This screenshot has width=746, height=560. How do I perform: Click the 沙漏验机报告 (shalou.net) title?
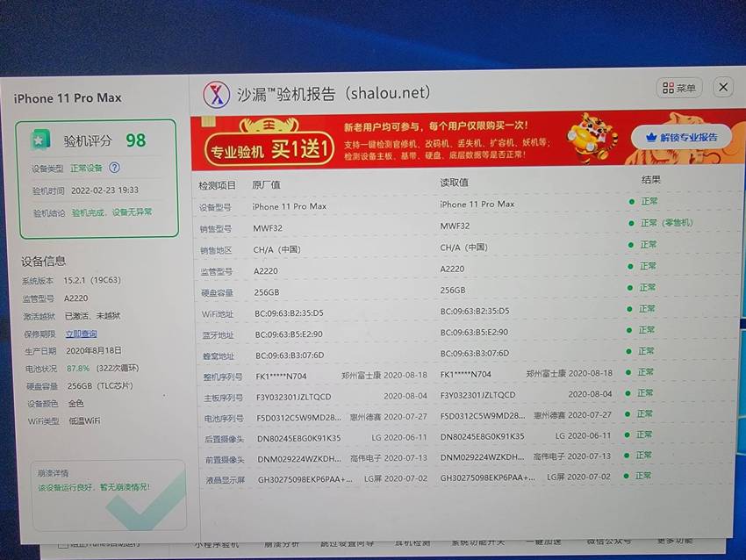pyautogui.click(x=334, y=93)
